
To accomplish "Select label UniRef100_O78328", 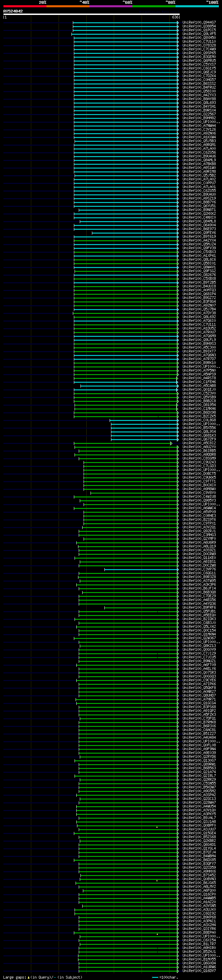I will (199, 45).
